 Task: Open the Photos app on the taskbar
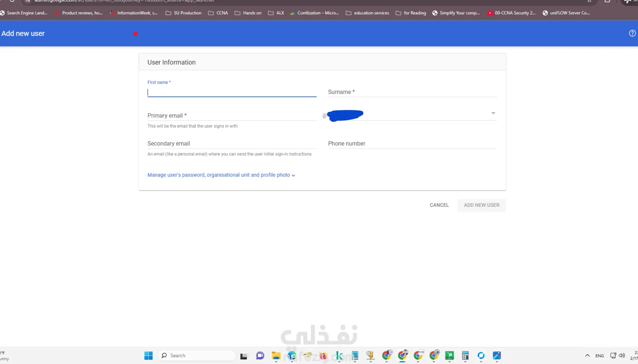tap(497, 356)
